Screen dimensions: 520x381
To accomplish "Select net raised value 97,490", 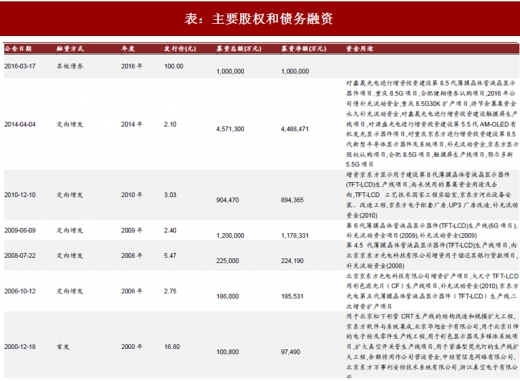I will point(290,352).
